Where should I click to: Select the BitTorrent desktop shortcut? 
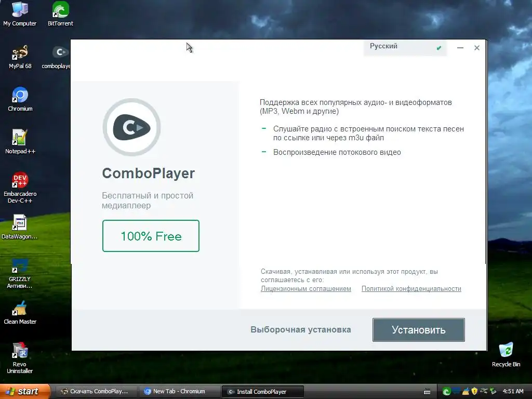tap(60, 14)
